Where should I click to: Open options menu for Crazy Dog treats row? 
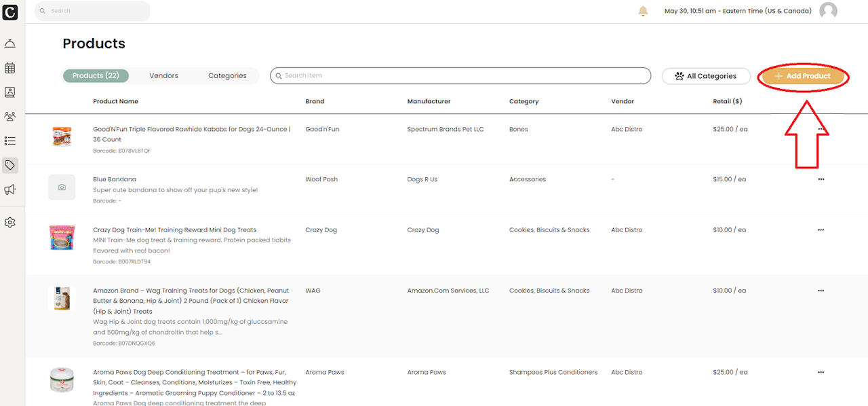click(821, 229)
